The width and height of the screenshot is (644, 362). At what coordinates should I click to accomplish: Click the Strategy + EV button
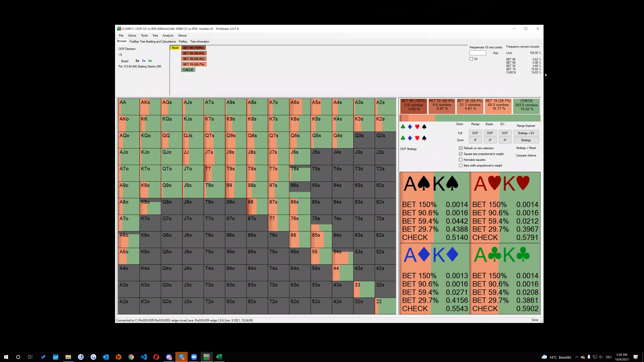coord(526,133)
